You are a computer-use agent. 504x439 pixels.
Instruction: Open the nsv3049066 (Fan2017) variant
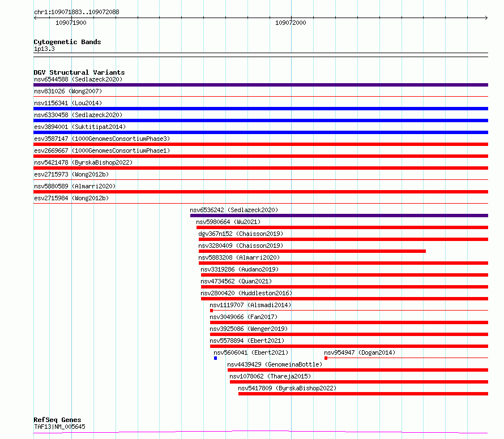244,317
